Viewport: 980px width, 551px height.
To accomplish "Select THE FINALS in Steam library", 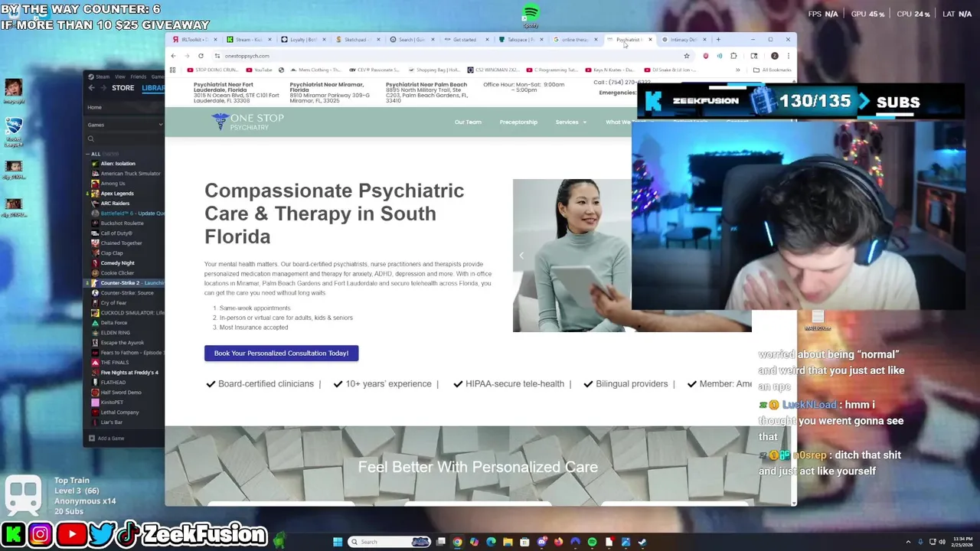I will [115, 362].
